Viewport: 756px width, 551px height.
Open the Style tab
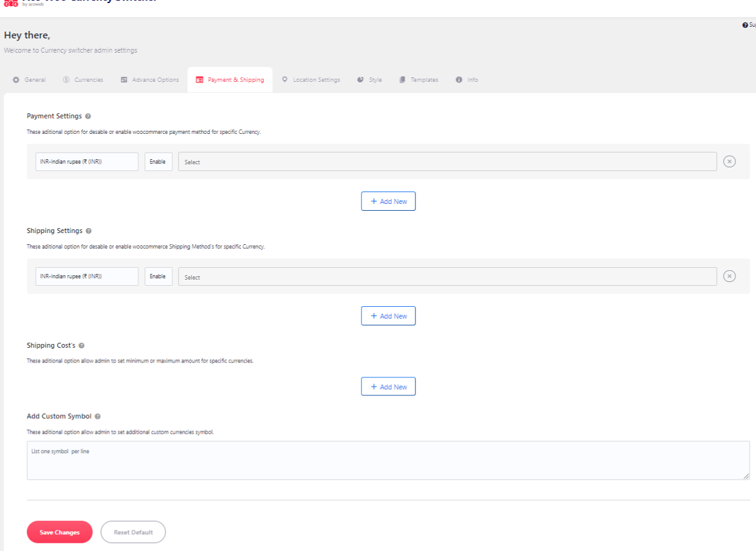click(x=370, y=80)
